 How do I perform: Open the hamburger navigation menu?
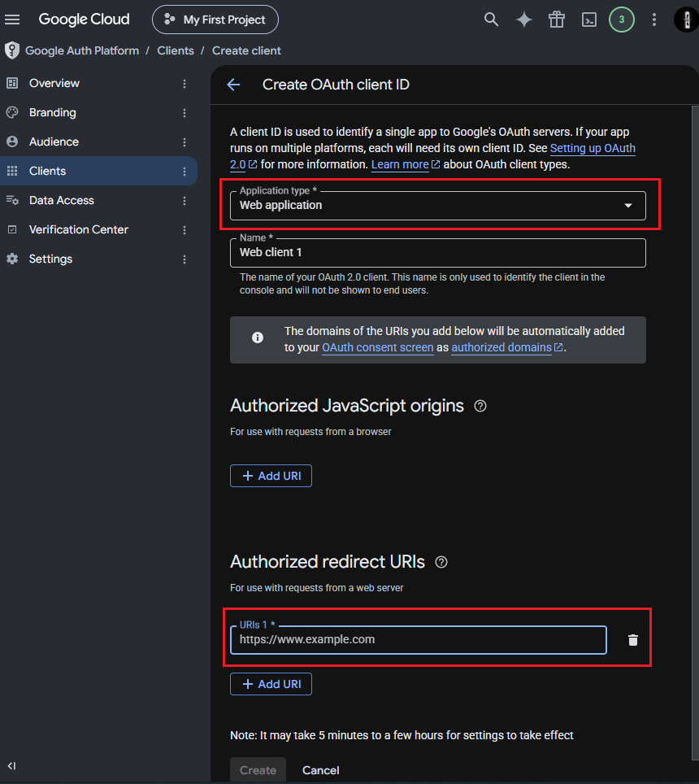(x=12, y=20)
